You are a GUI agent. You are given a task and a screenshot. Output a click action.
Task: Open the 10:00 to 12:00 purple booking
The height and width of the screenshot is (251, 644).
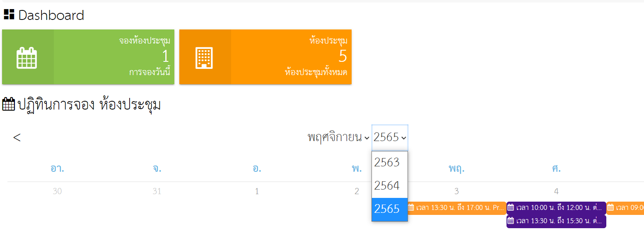coord(556,207)
